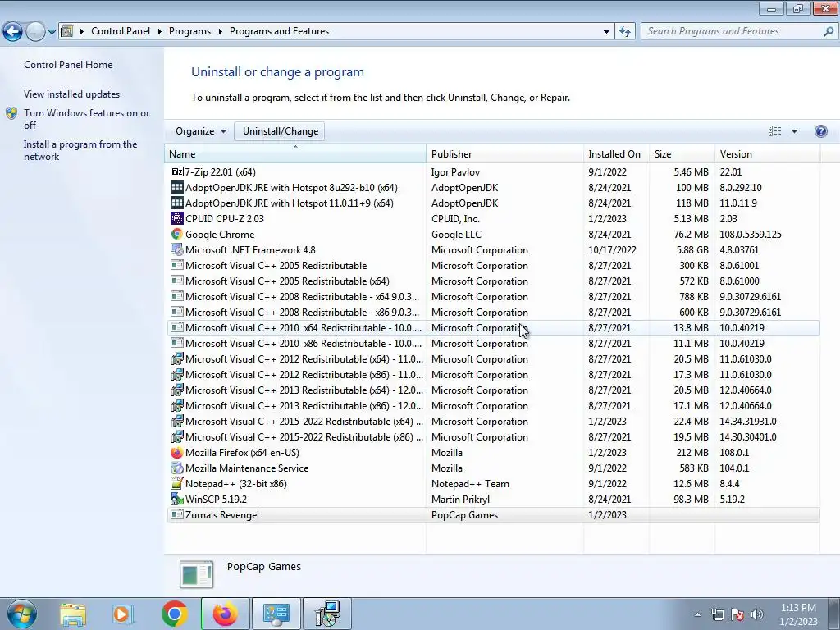Sort by the Size column header
The height and width of the screenshot is (630, 840).
(x=682, y=153)
